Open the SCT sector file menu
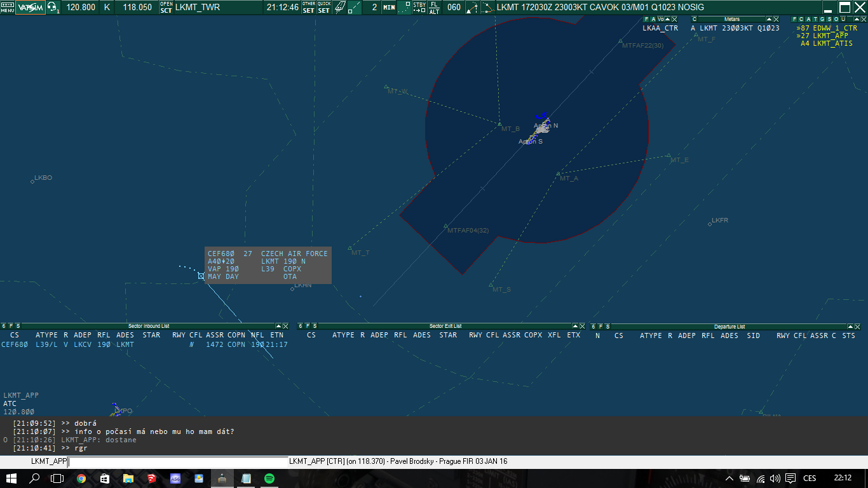868x488 pixels. (x=166, y=8)
